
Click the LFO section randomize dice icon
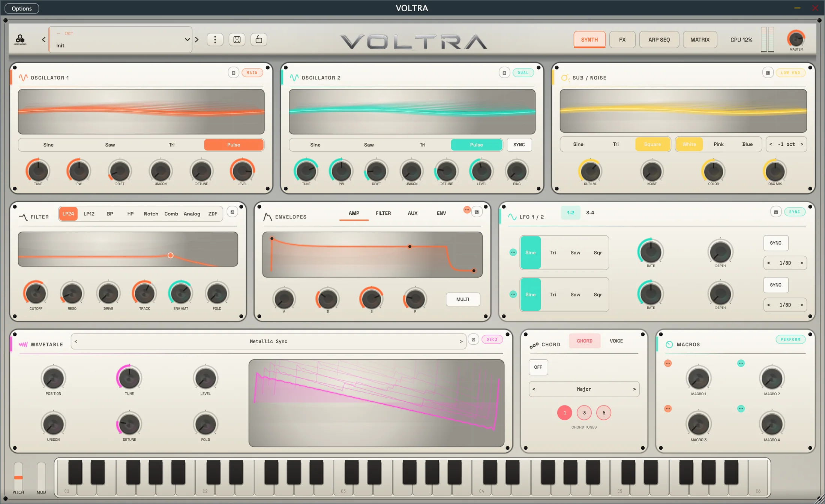click(776, 212)
